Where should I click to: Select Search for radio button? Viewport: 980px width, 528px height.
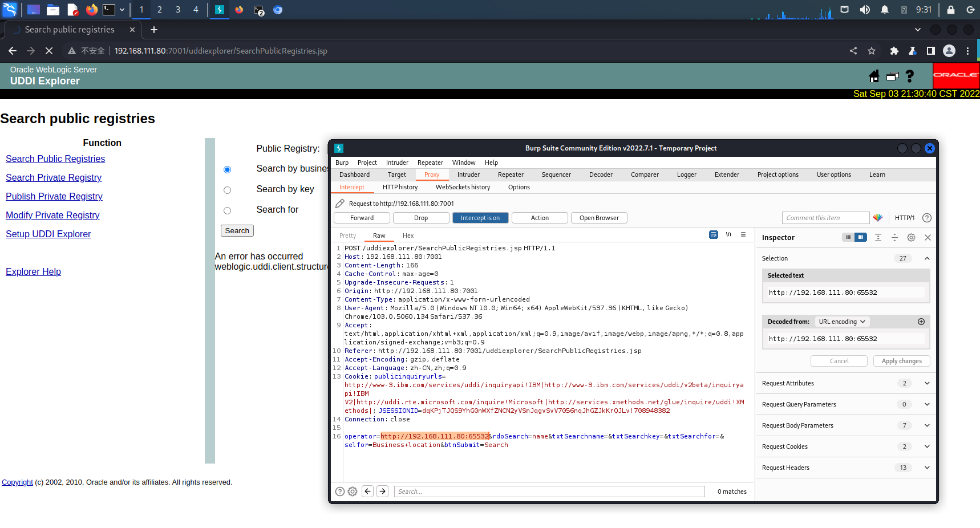[227, 210]
